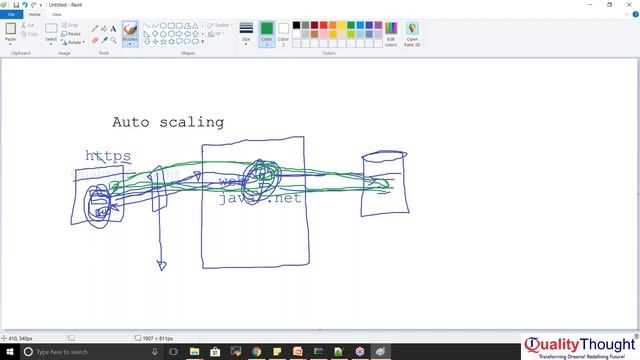Viewport: 640px width, 360px height.
Task: Choose the Curve shape
Action: (x=155, y=25)
